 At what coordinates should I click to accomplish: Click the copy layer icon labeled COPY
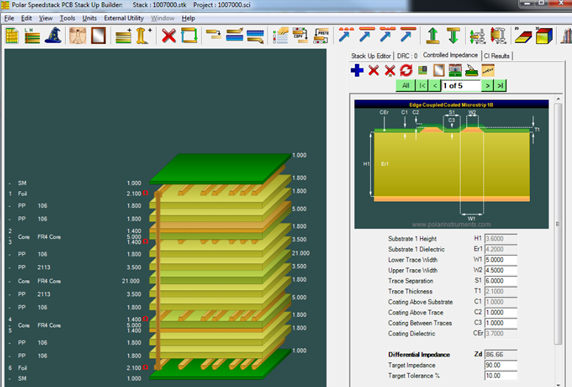301,36
